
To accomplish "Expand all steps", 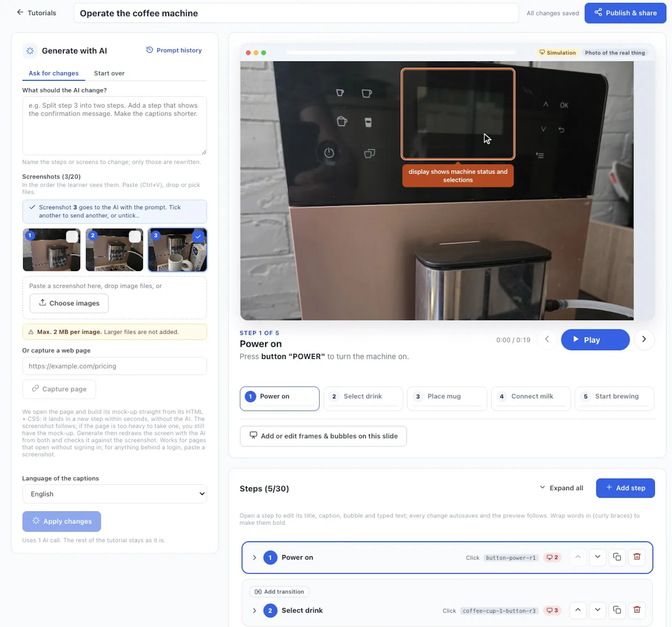I will (x=561, y=488).
